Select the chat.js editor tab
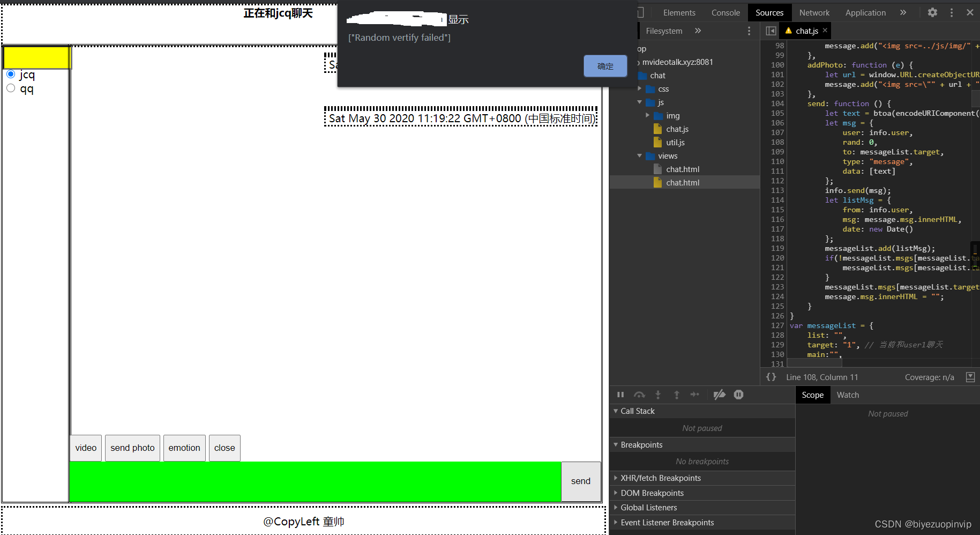 pyautogui.click(x=806, y=31)
